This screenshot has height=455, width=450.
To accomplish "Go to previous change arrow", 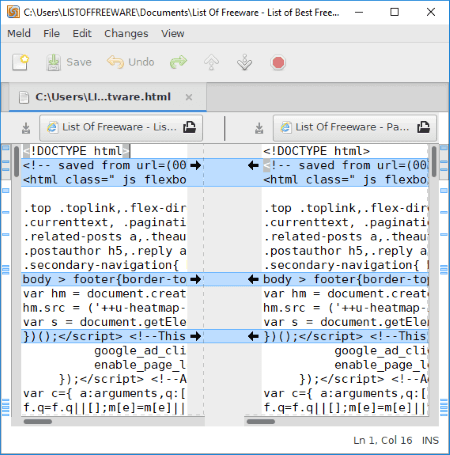I will pyautogui.click(x=211, y=62).
